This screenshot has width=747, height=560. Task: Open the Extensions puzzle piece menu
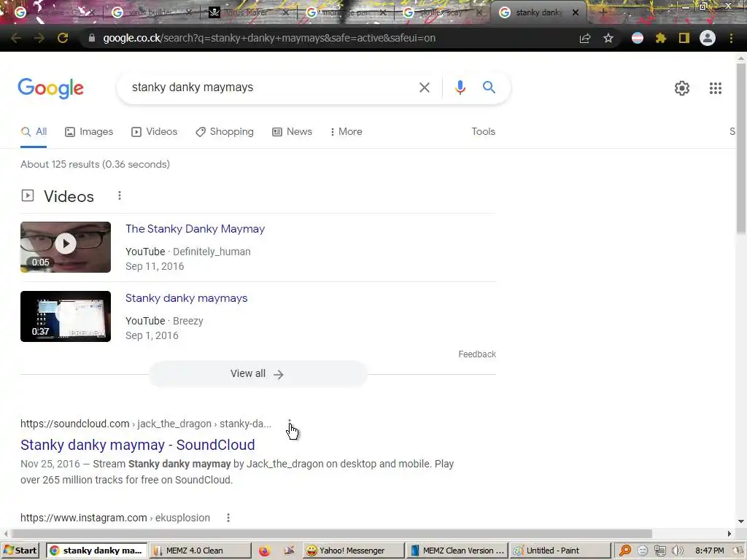(660, 38)
